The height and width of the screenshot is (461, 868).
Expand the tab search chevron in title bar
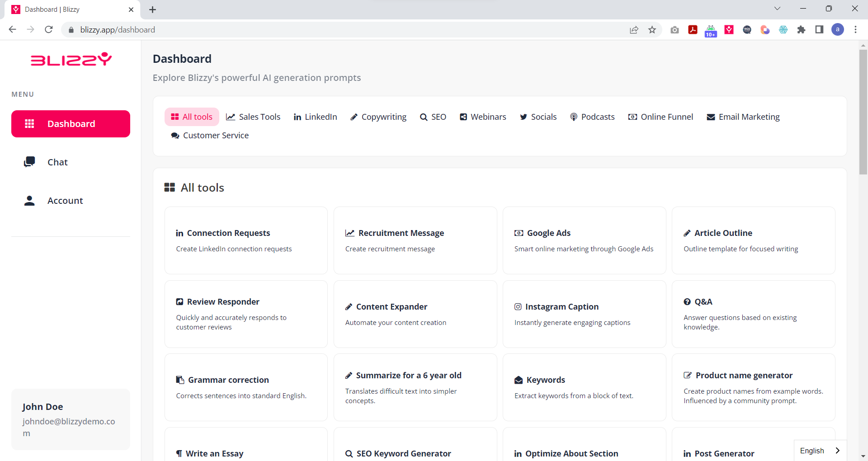pos(777,9)
